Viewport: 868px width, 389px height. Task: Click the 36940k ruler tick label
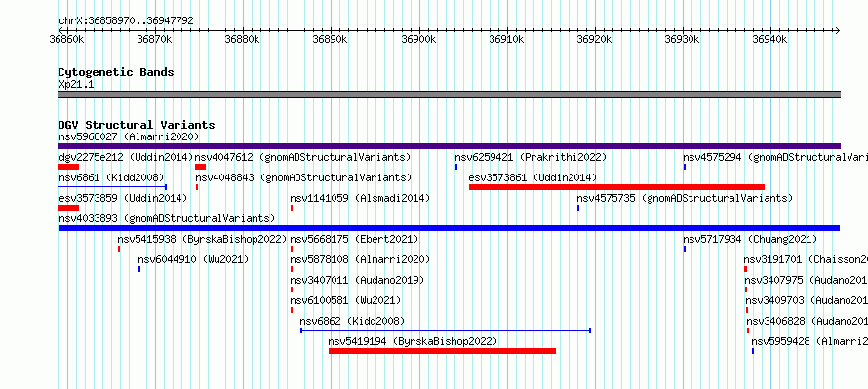[769, 39]
